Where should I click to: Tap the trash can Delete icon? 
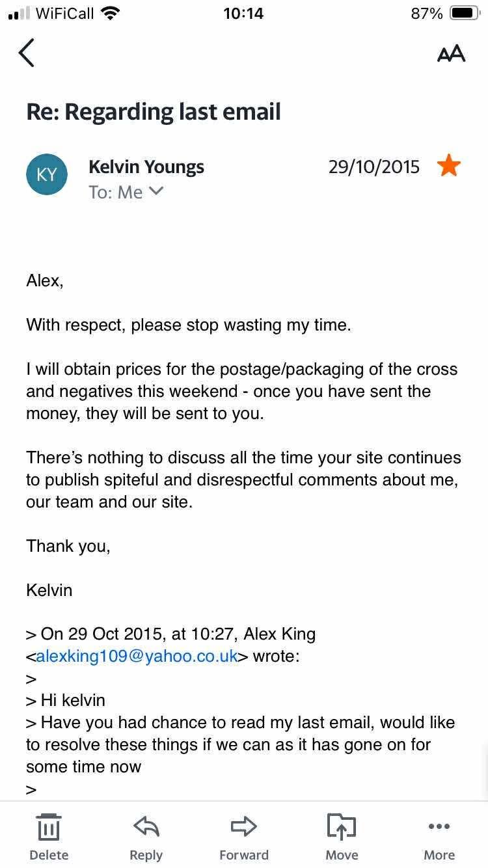point(49,828)
